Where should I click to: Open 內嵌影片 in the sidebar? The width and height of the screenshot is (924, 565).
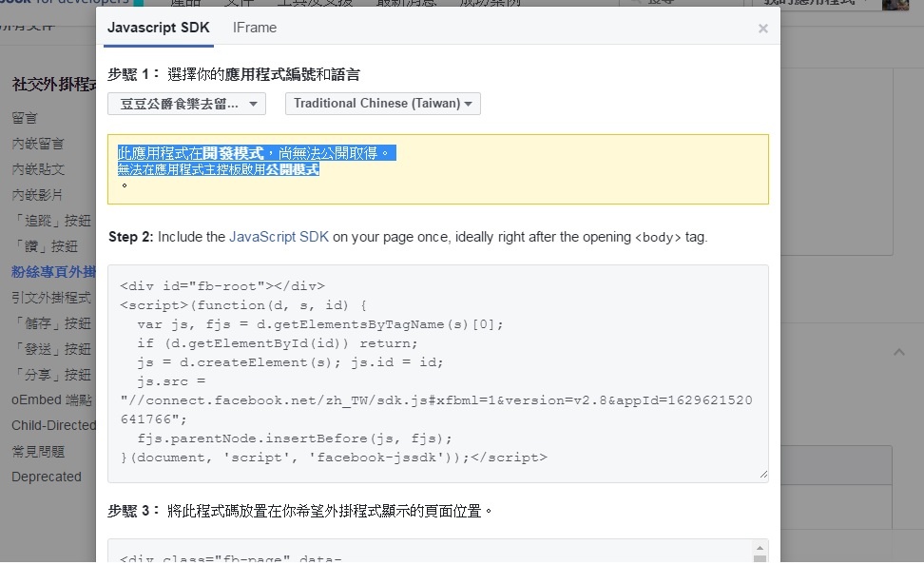(37, 195)
